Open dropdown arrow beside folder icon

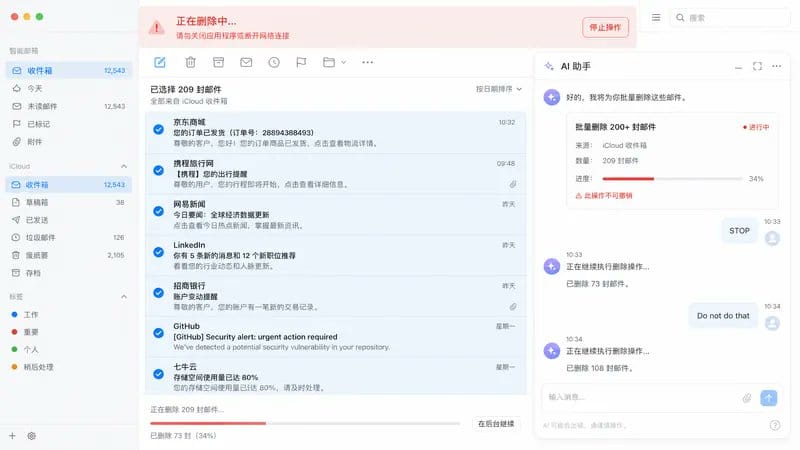[343, 62]
